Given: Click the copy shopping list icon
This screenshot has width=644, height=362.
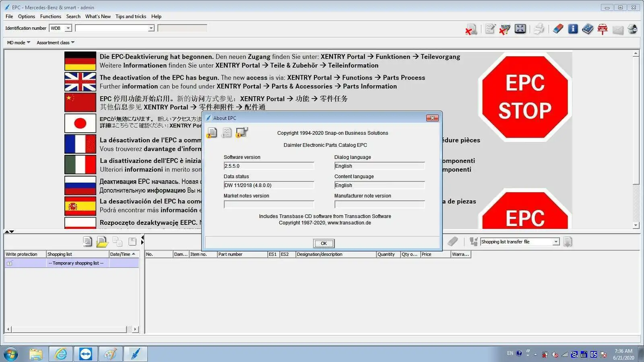Looking at the screenshot, I should click(x=118, y=241).
